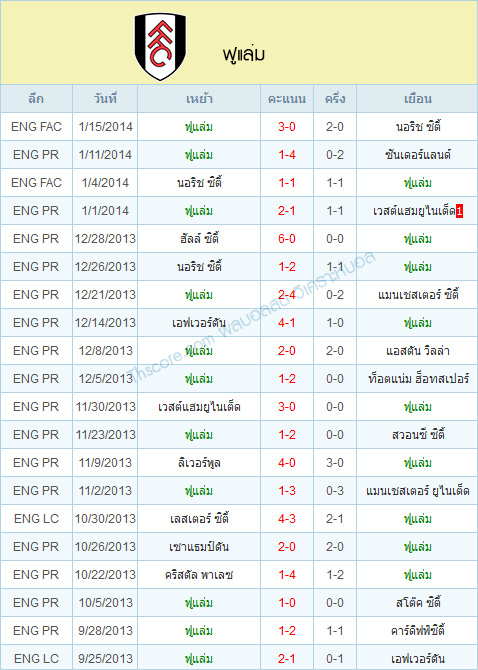Screen dimensions: 478x670
Task: Open home team ลิเวอร์พูล
Action: tap(199, 463)
